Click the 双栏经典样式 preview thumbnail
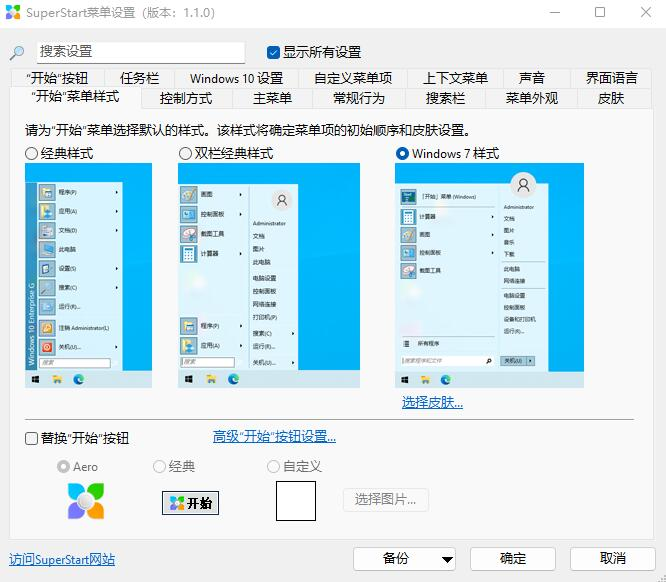 pyautogui.click(x=269, y=275)
